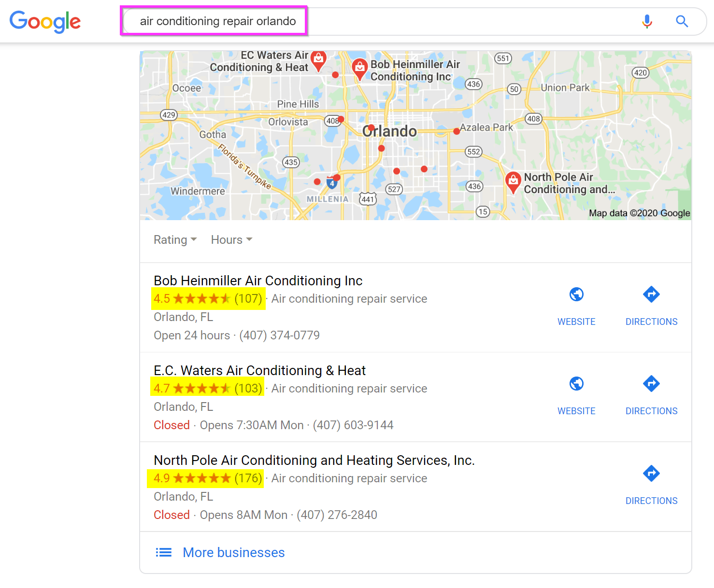This screenshot has width=714, height=588.
Task: Open Bob Heinmiller Air Conditioning Inc listing
Action: pyautogui.click(x=258, y=280)
